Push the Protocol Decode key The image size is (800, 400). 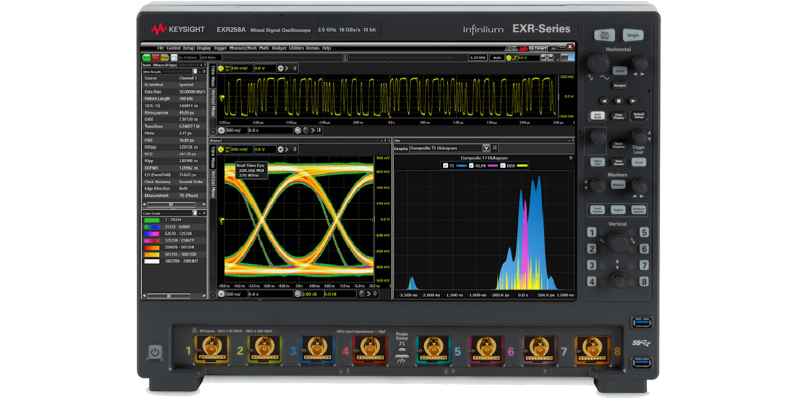pyautogui.click(x=638, y=209)
